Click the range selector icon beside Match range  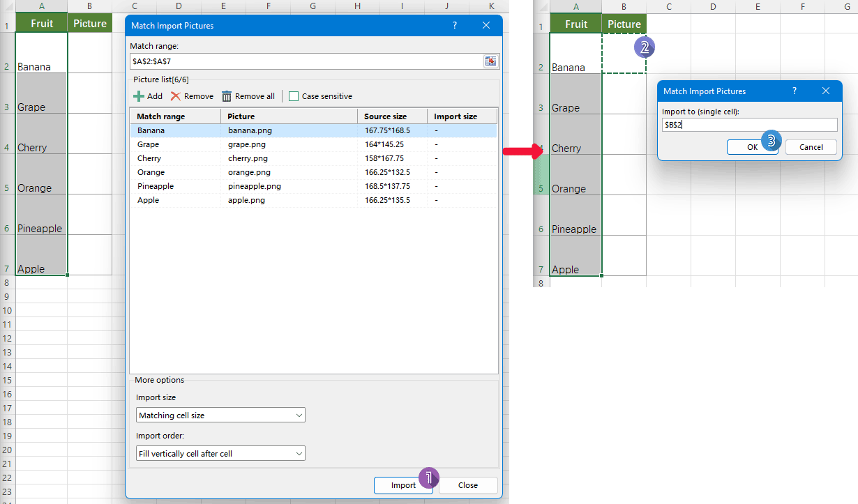point(491,61)
